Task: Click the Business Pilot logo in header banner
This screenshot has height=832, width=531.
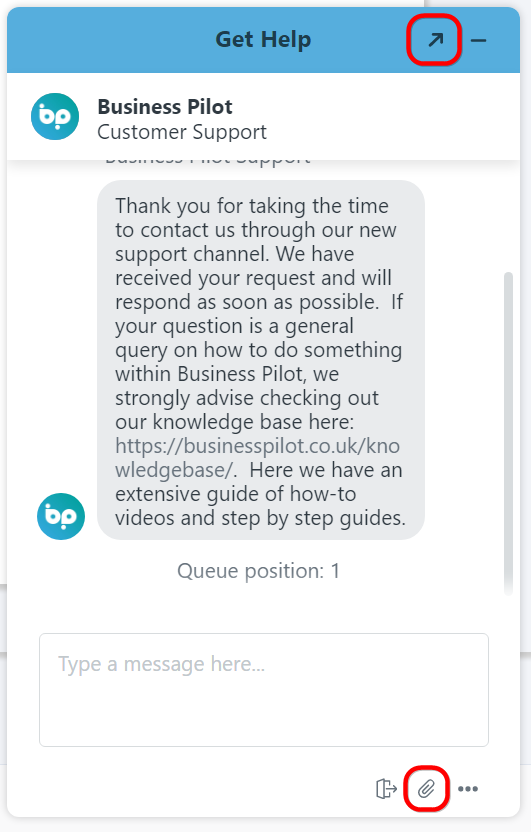Action: (x=55, y=117)
